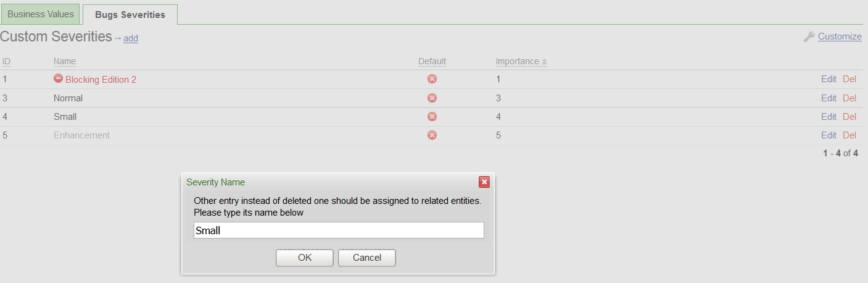The height and width of the screenshot is (283, 868).
Task: Click the red blocking icon beside Blocking Edition 2
Action: click(x=58, y=78)
